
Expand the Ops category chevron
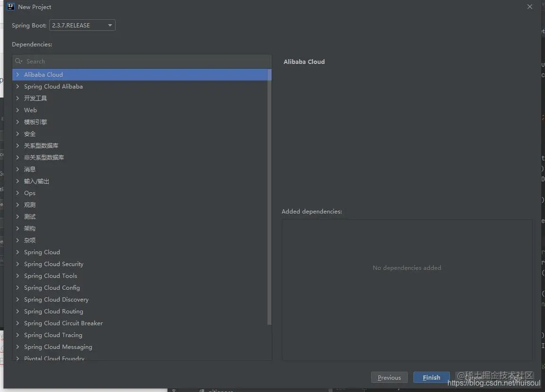[x=18, y=193]
